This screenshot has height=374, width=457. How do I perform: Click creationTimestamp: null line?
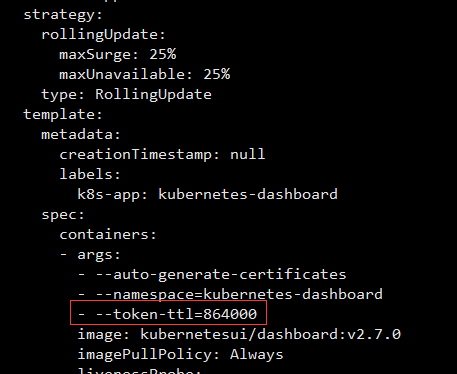(162, 155)
